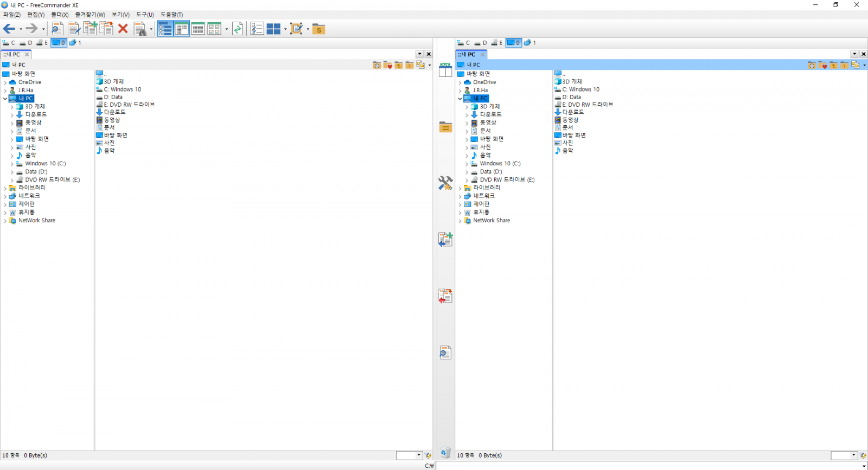Expand Windows 10 (C:) in left tree

pyautogui.click(x=12, y=164)
